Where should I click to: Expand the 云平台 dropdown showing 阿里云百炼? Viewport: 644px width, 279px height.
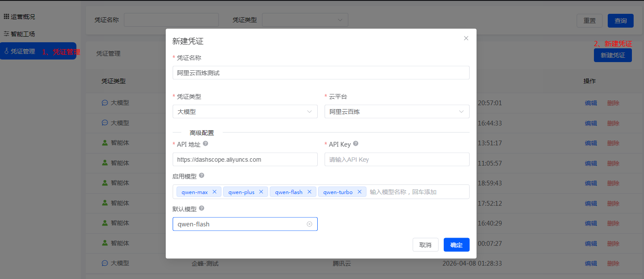[397, 112]
